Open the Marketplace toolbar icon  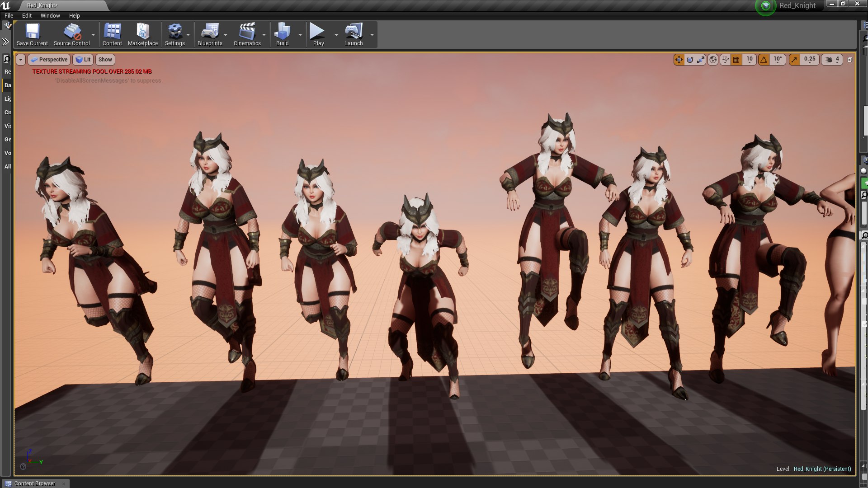(143, 35)
